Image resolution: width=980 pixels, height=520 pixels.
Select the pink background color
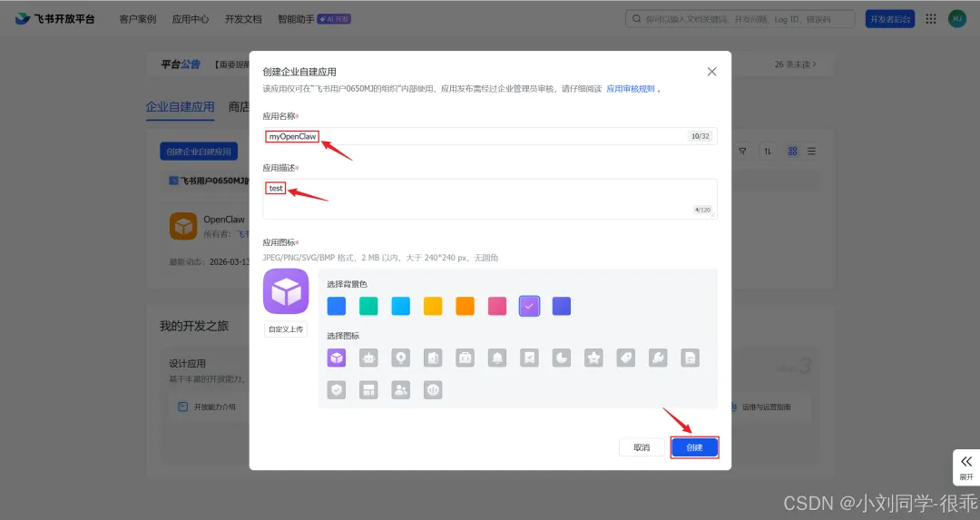pyautogui.click(x=497, y=306)
